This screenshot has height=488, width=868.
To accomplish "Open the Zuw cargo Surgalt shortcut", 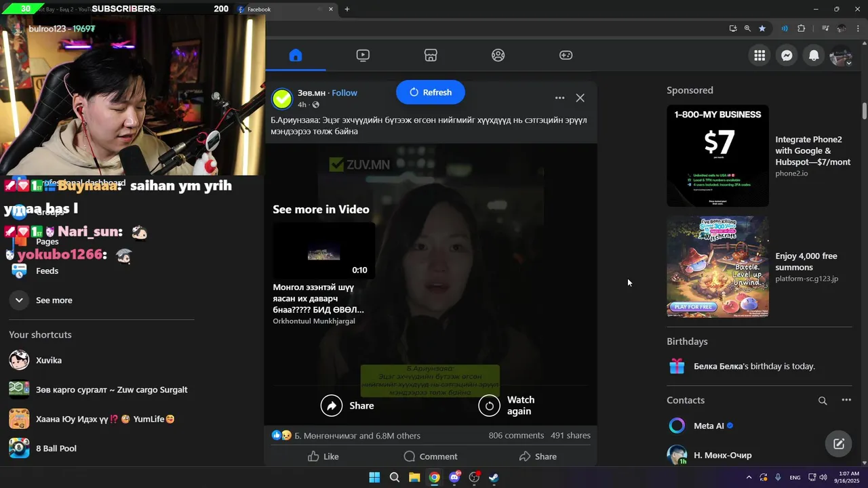I will (x=102, y=390).
